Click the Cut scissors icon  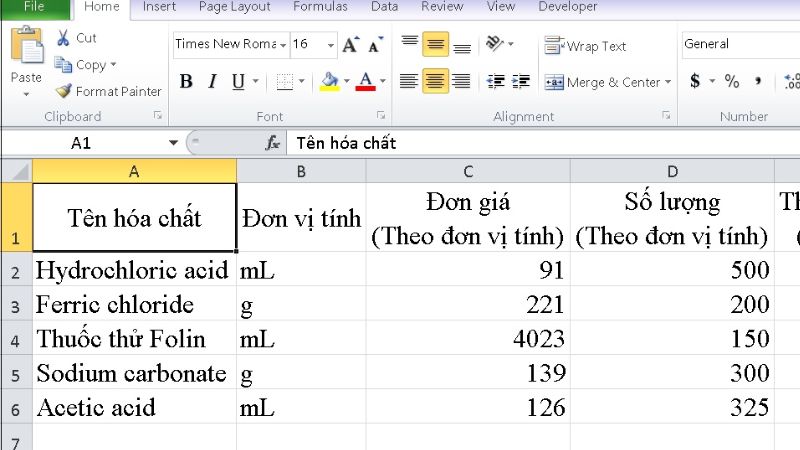tap(63, 38)
